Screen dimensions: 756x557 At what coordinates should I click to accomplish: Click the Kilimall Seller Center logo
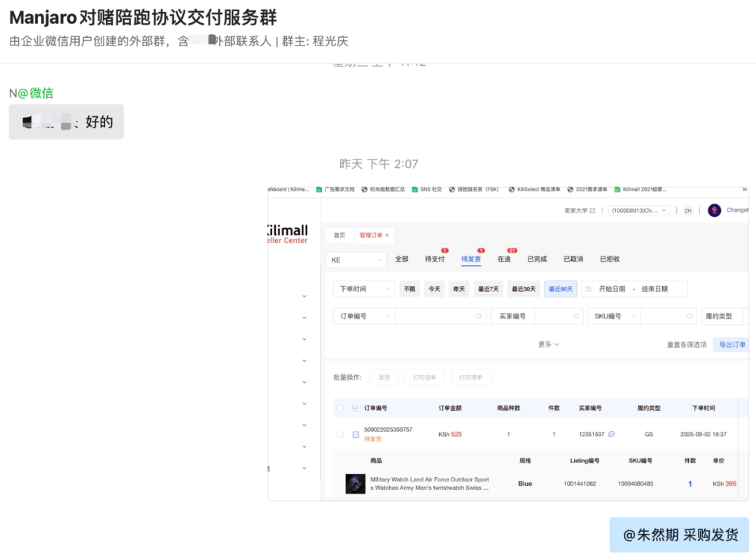tap(288, 234)
